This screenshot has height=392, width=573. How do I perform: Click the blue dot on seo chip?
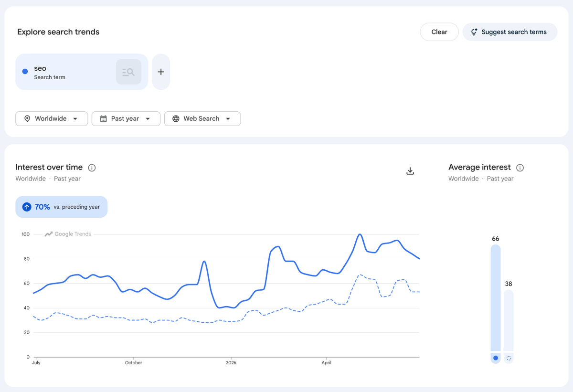25,72
